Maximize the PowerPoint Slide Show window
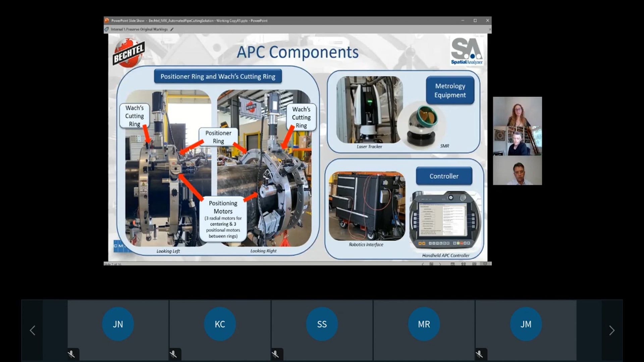Image resolution: width=644 pixels, height=362 pixels. point(475,20)
